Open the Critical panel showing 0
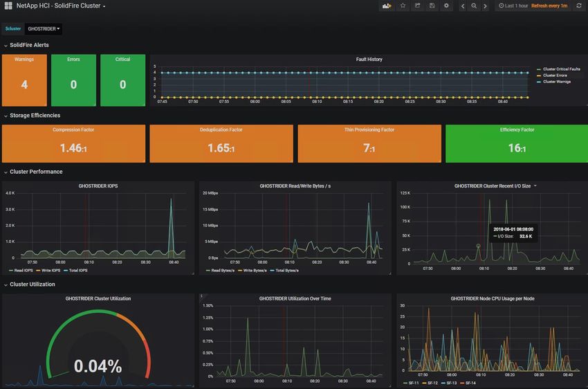The width and height of the screenshot is (588, 389). click(x=122, y=80)
